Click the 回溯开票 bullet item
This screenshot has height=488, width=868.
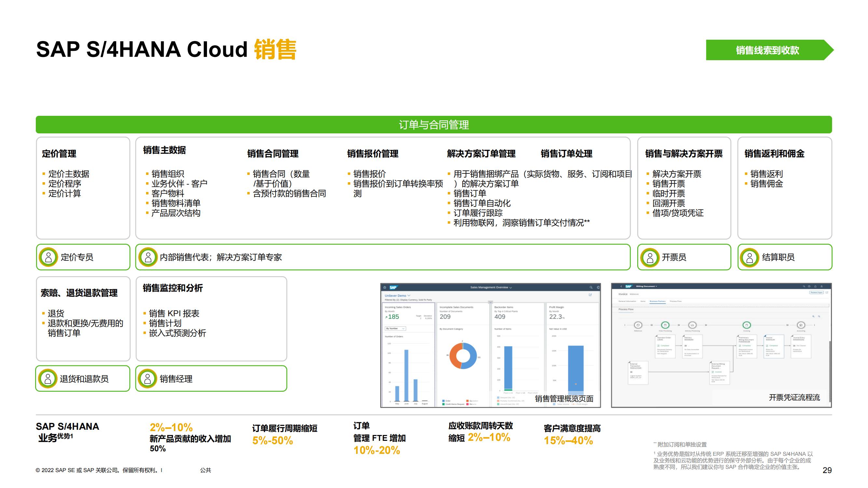[x=668, y=203]
